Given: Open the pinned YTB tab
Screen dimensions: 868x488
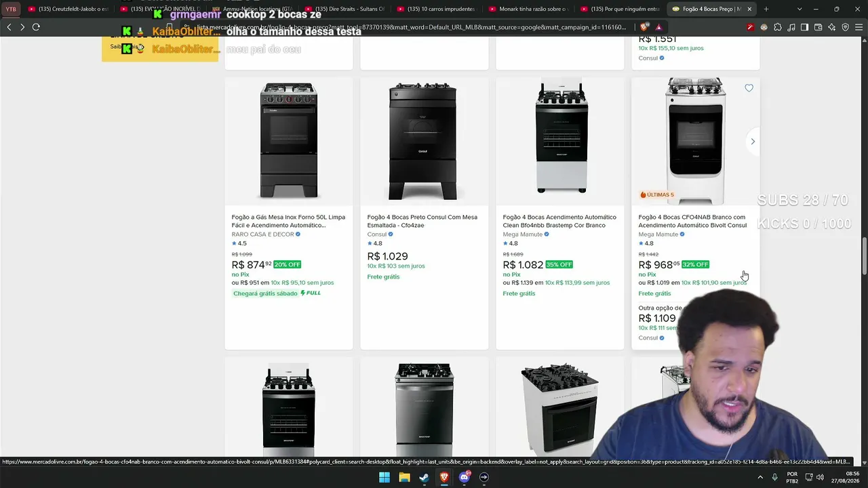Looking at the screenshot, I should (x=11, y=9).
